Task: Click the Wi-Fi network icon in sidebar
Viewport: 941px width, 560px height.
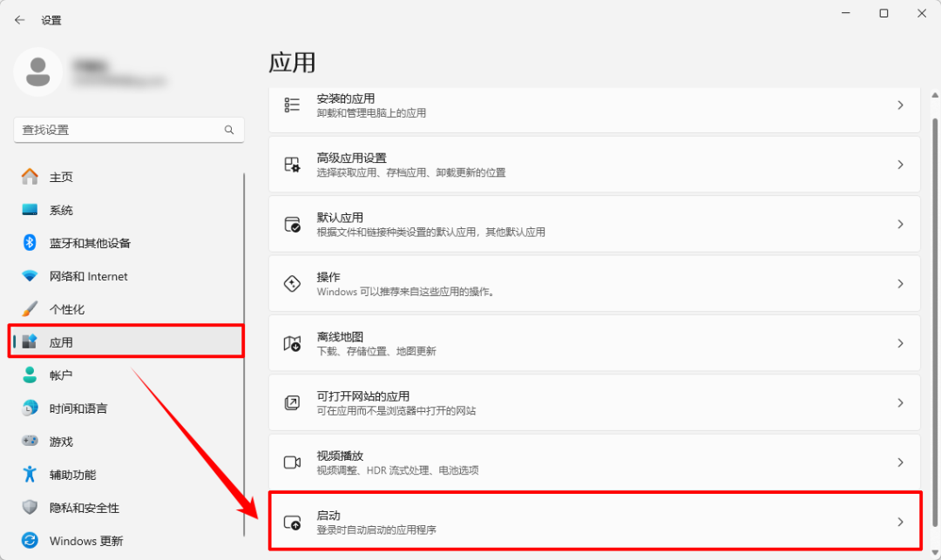Action: pos(30,276)
